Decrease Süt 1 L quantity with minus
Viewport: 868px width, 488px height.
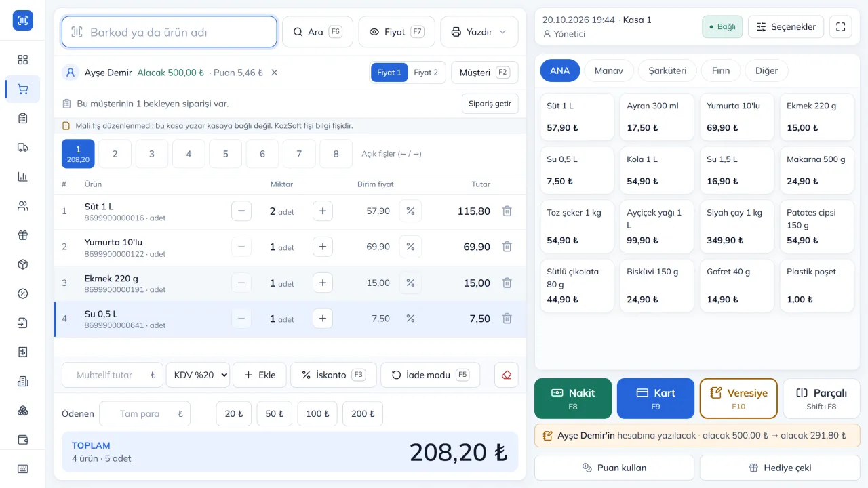click(x=241, y=211)
